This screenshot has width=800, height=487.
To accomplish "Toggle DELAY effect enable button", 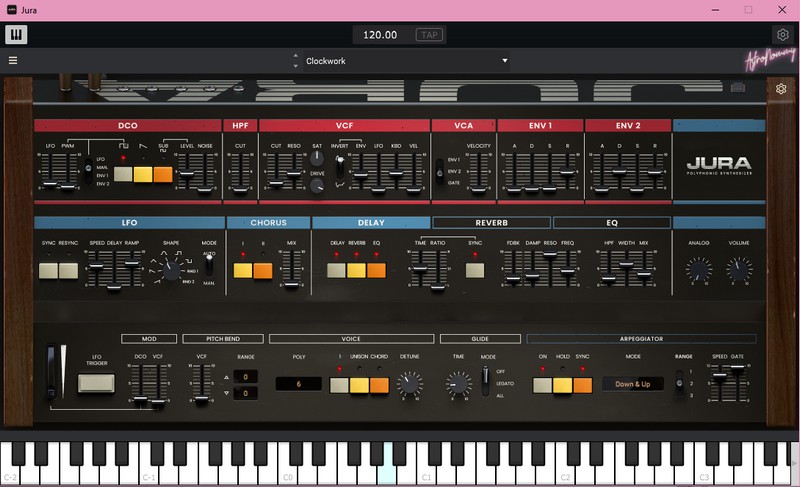I will pyautogui.click(x=336, y=271).
